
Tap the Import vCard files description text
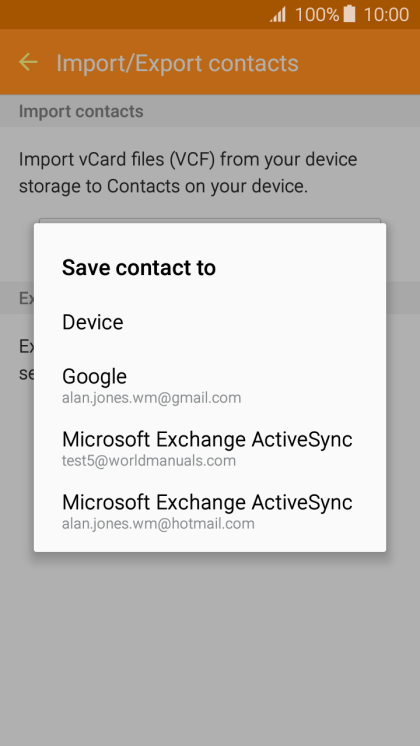(188, 172)
